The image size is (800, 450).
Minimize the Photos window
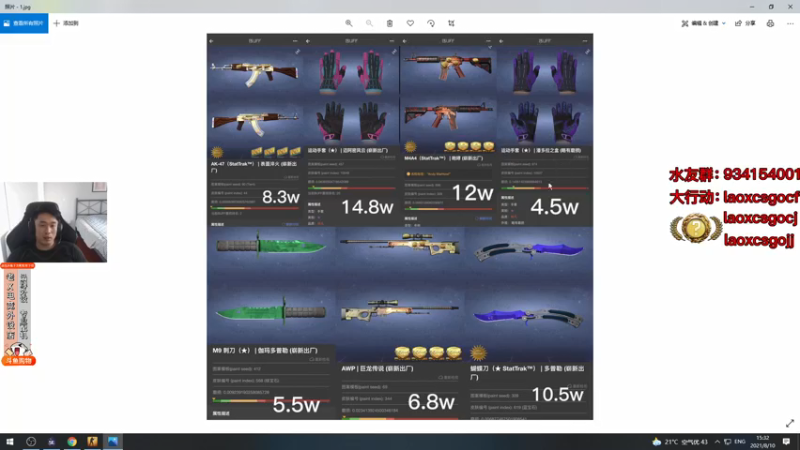(752, 7)
